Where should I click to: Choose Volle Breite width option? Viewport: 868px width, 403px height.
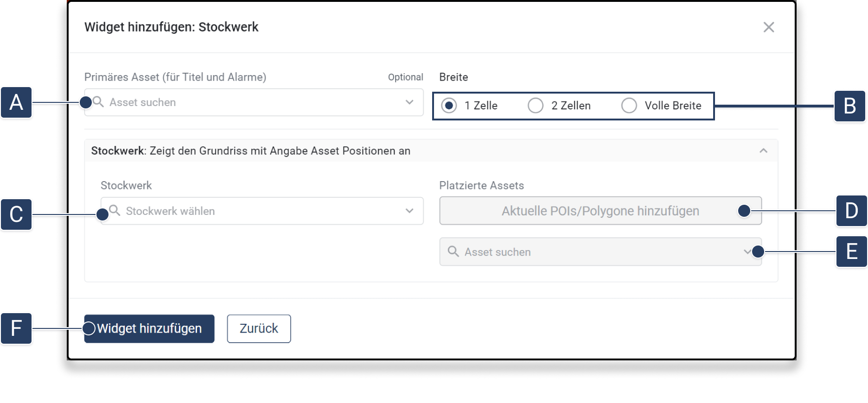tap(629, 106)
